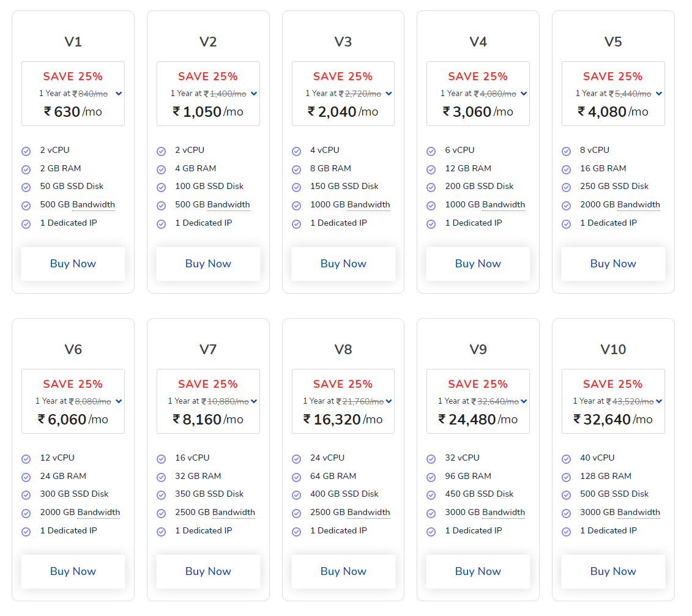Click the checkmark icon beside V5's 250 GB SSD Disk
Viewport: 692px width, 616px height.
pyautogui.click(x=566, y=187)
